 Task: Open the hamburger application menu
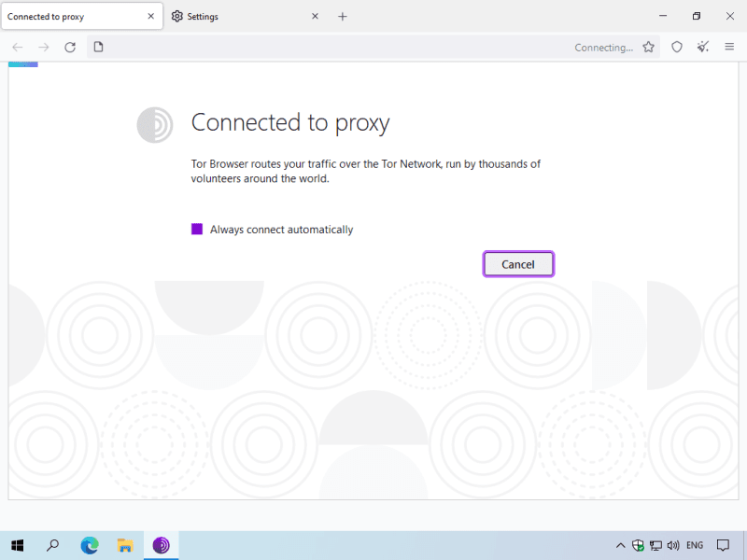coord(729,48)
